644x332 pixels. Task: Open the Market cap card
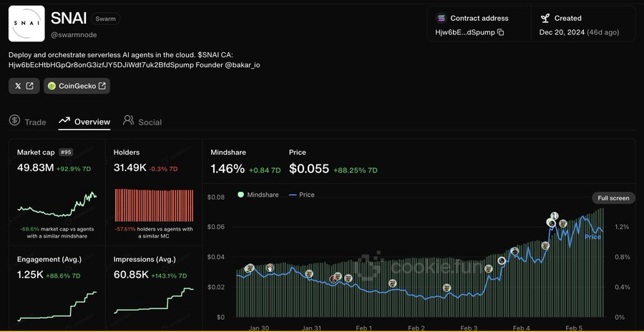[57, 190]
